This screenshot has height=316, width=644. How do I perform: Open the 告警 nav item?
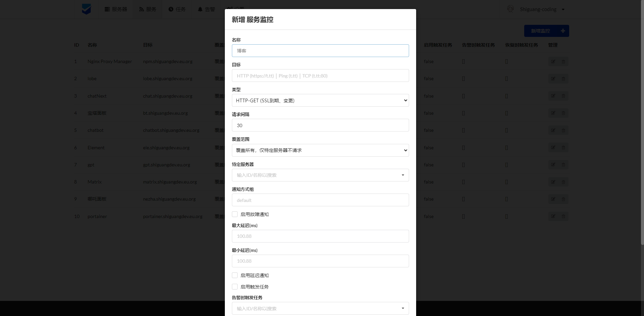[206, 9]
